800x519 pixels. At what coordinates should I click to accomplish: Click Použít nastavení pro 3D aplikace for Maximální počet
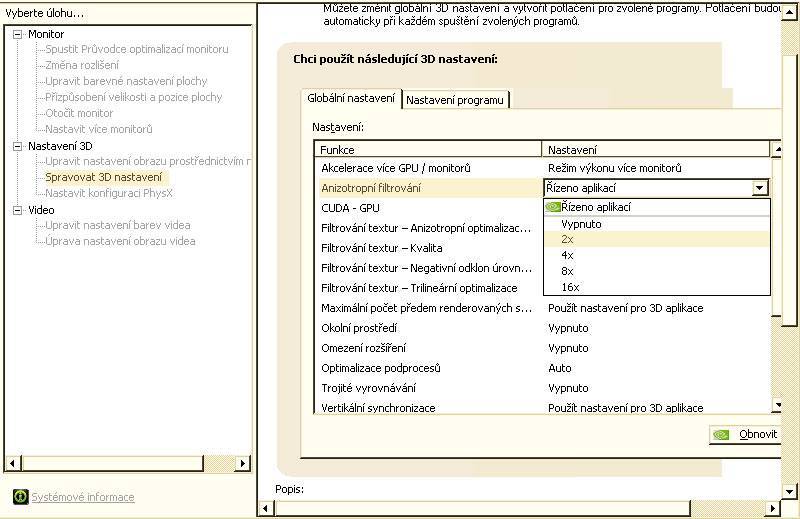(626, 308)
